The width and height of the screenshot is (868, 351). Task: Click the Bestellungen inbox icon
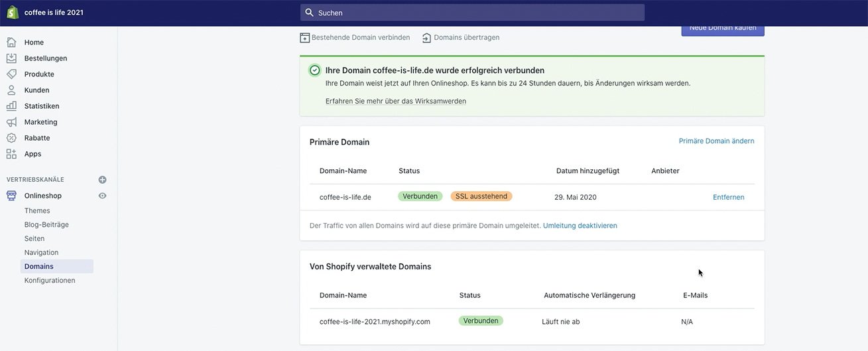pyautogui.click(x=11, y=58)
